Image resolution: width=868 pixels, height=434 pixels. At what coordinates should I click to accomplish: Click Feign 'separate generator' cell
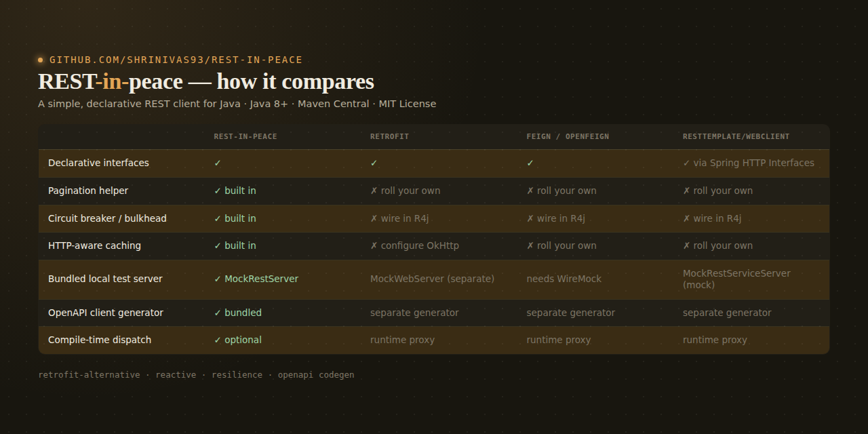point(571,313)
